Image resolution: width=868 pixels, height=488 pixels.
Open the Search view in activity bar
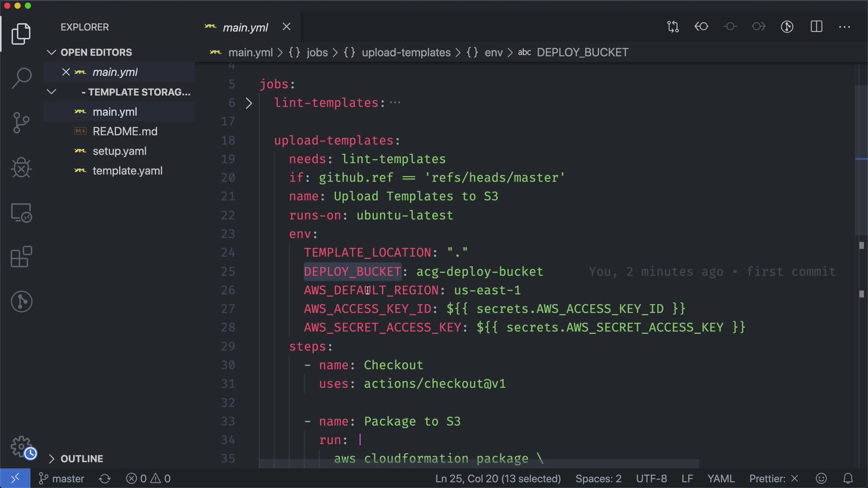click(x=21, y=78)
